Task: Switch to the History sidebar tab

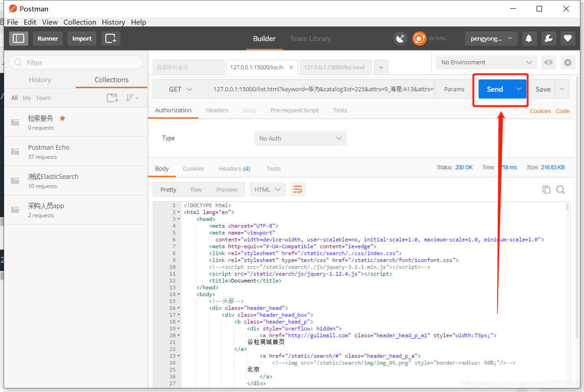Action: 40,79
